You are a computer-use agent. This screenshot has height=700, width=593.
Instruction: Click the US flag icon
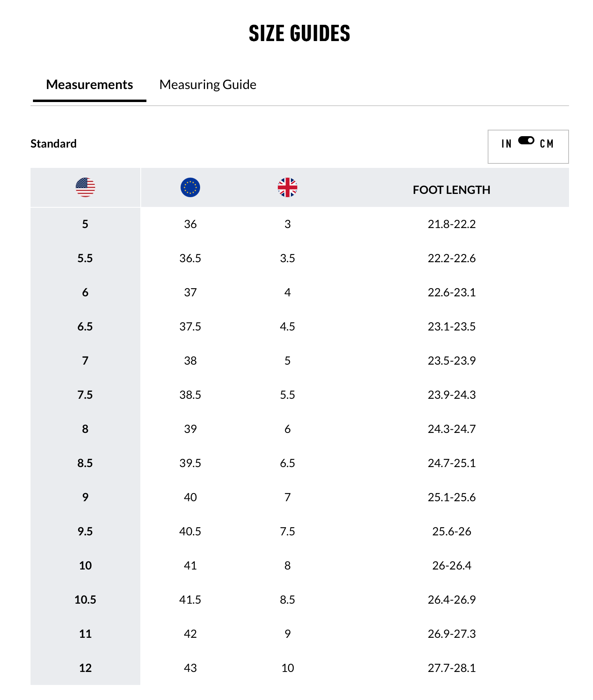85,187
